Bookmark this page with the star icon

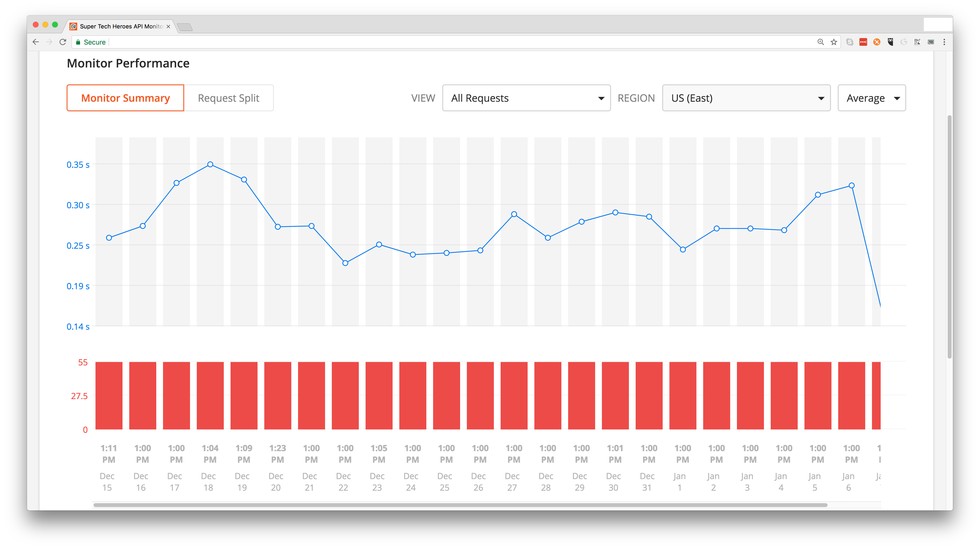[x=834, y=42]
